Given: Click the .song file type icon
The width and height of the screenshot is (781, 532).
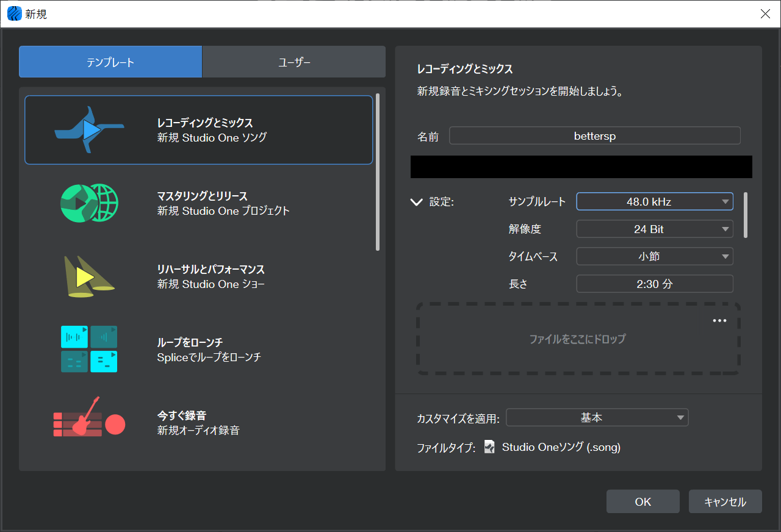Looking at the screenshot, I should (x=489, y=447).
